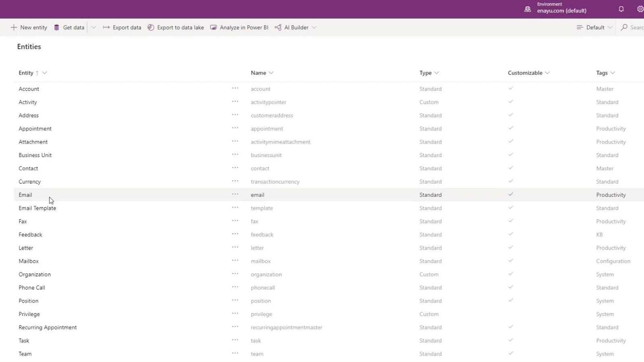
Task: Click 'Custom' type in Privilege row
Action: point(429,314)
